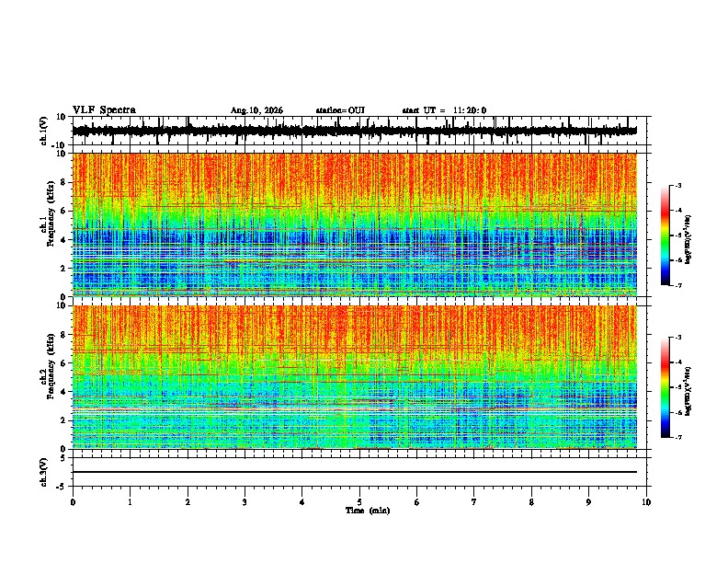Click time axis tick label "1"
The image size is (728, 563).
click(x=130, y=502)
